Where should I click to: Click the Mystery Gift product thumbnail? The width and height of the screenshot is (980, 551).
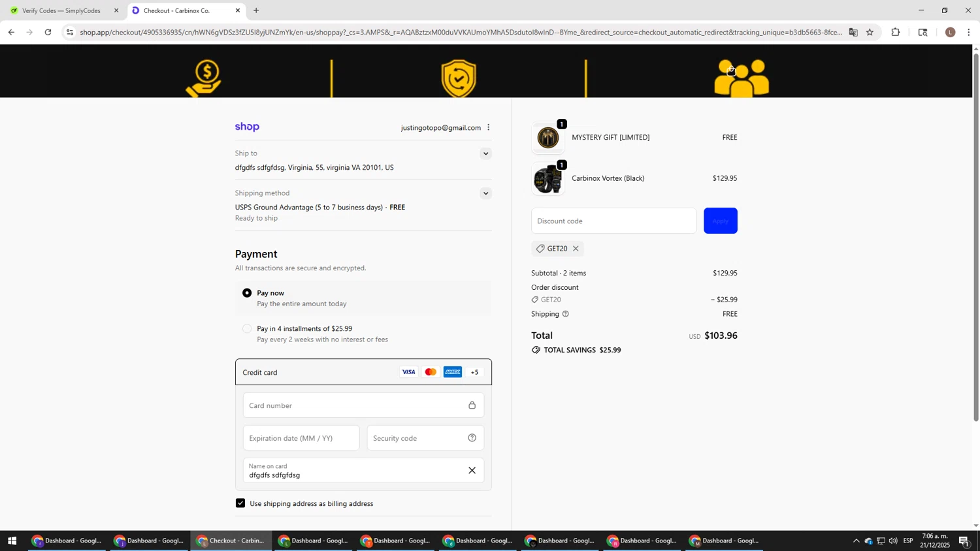coord(547,138)
